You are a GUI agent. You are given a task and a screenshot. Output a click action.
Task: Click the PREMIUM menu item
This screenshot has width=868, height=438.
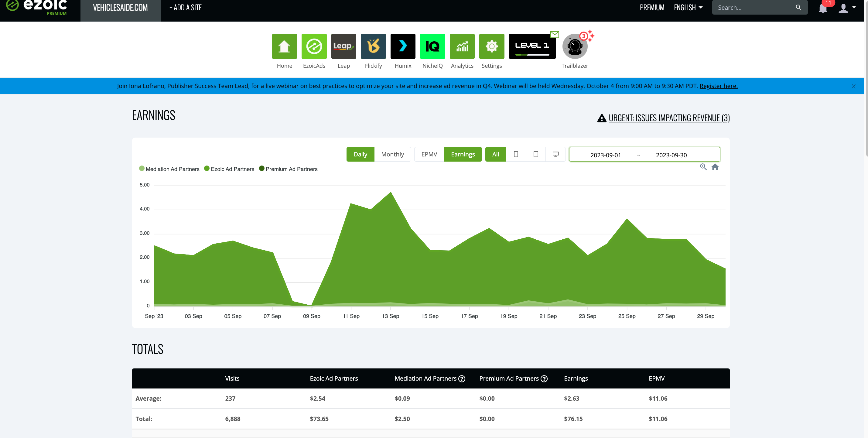point(652,7)
